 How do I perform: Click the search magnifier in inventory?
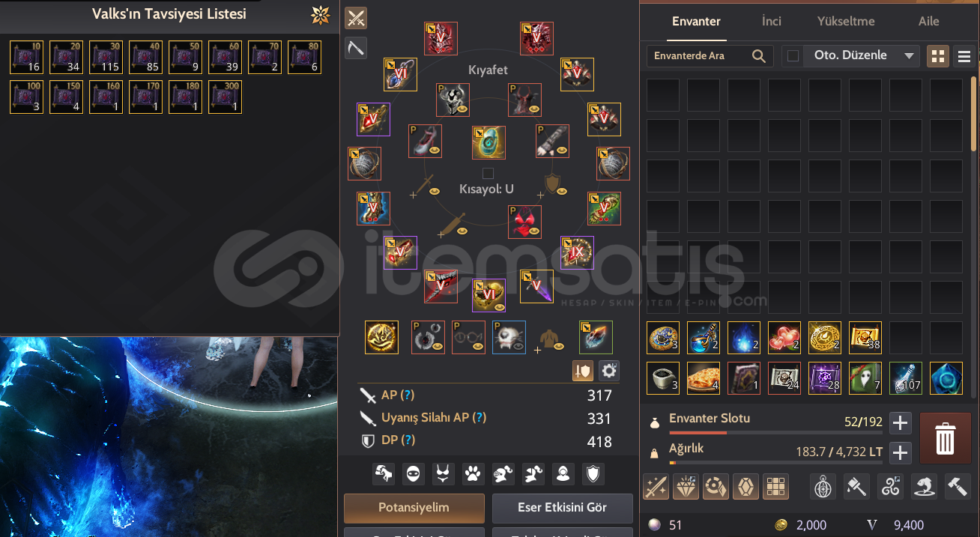pyautogui.click(x=758, y=56)
